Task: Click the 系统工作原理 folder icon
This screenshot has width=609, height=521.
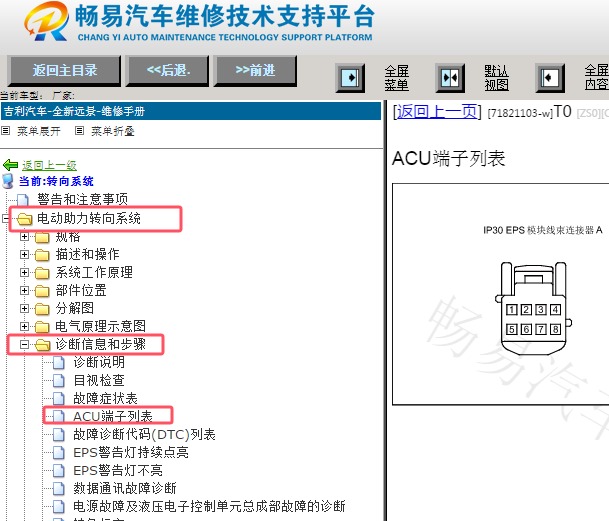Action: pos(42,273)
